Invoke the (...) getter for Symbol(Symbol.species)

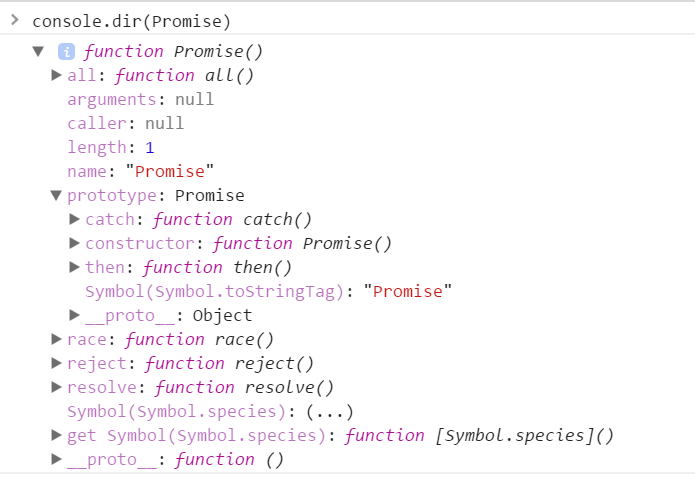click(330, 411)
